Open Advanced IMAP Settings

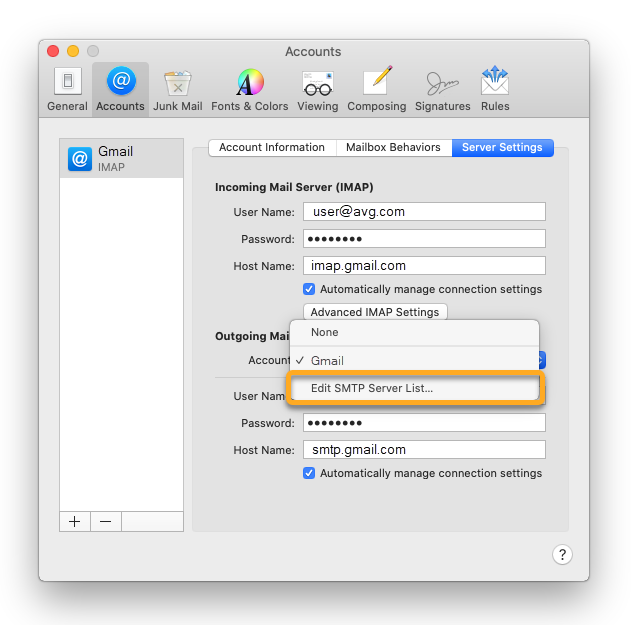tap(375, 312)
